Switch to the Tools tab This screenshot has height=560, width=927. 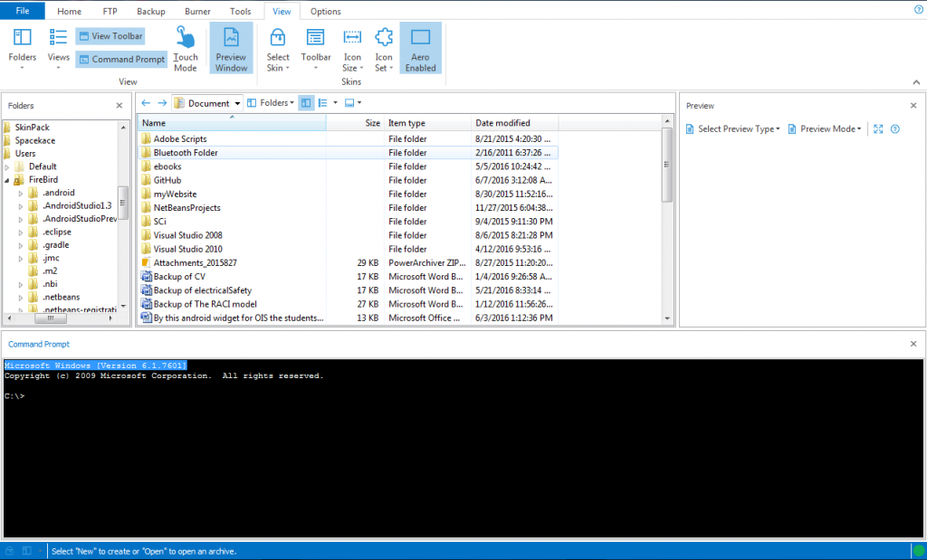tap(240, 11)
